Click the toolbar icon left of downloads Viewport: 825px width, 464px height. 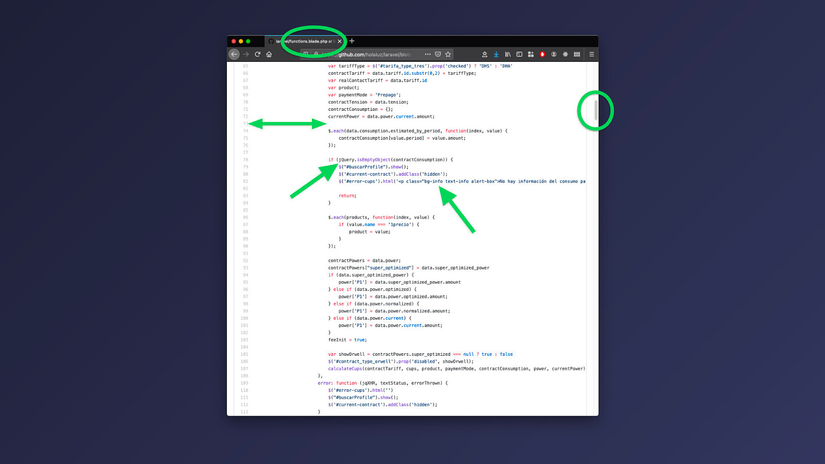point(485,54)
